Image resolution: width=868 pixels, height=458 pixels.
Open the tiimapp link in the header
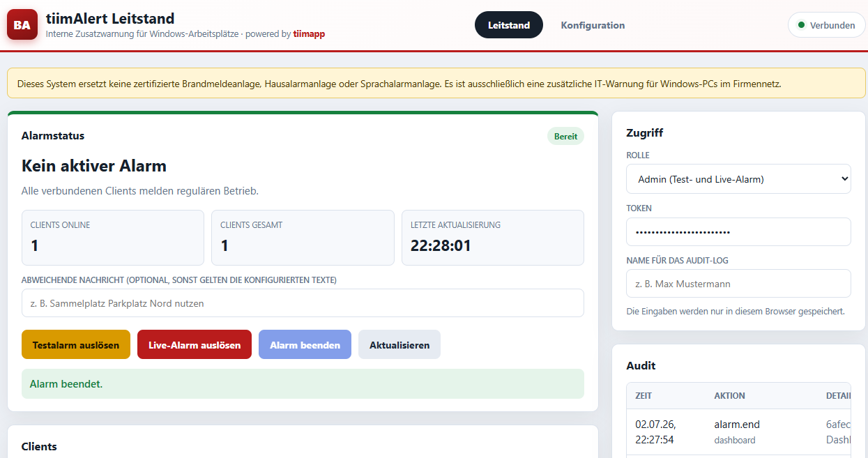[x=309, y=33]
